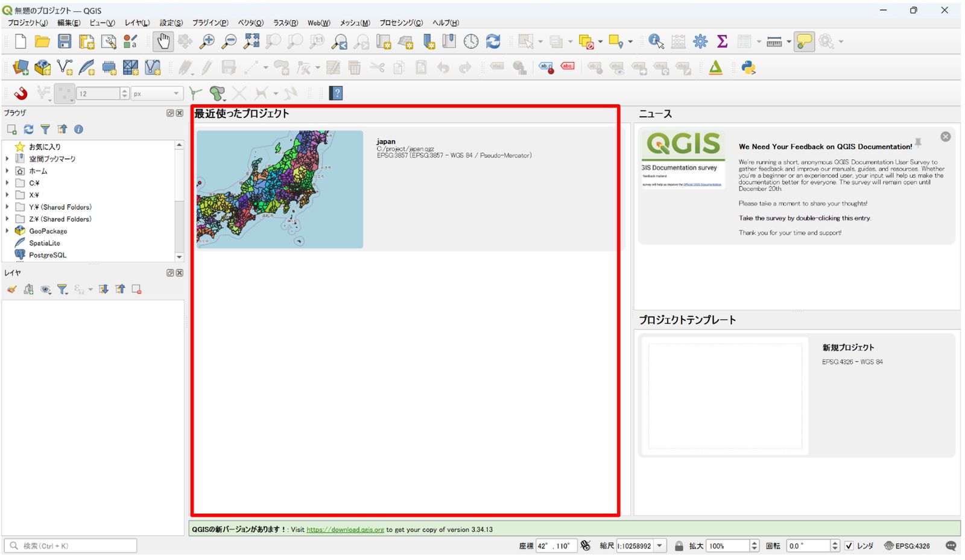
Task: Click the Data Source Manager icon
Action: pyautogui.click(x=21, y=68)
